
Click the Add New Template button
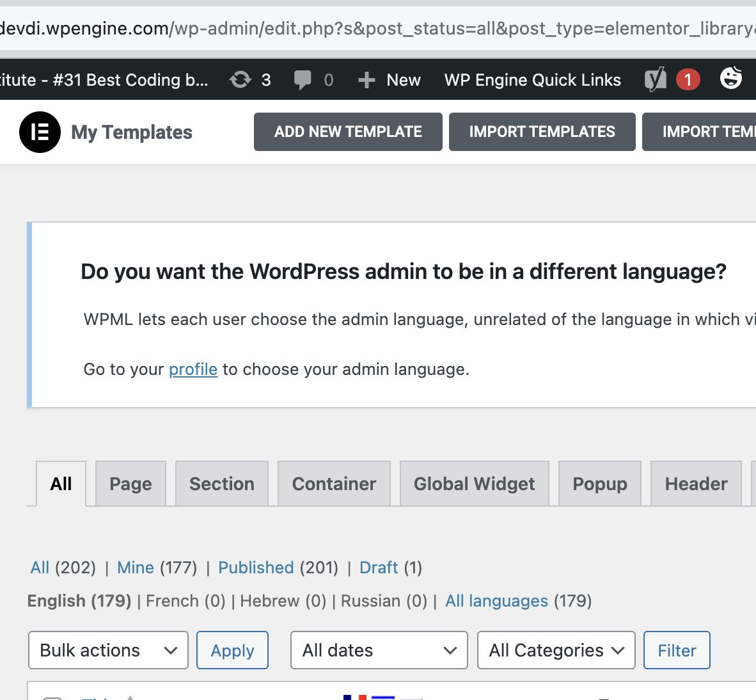click(x=348, y=132)
